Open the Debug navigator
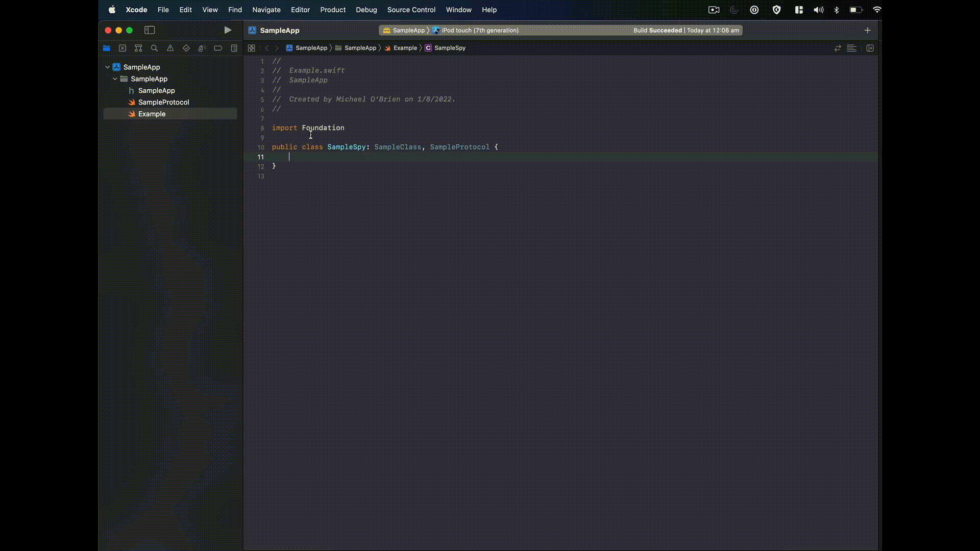The image size is (980, 551). [202, 48]
